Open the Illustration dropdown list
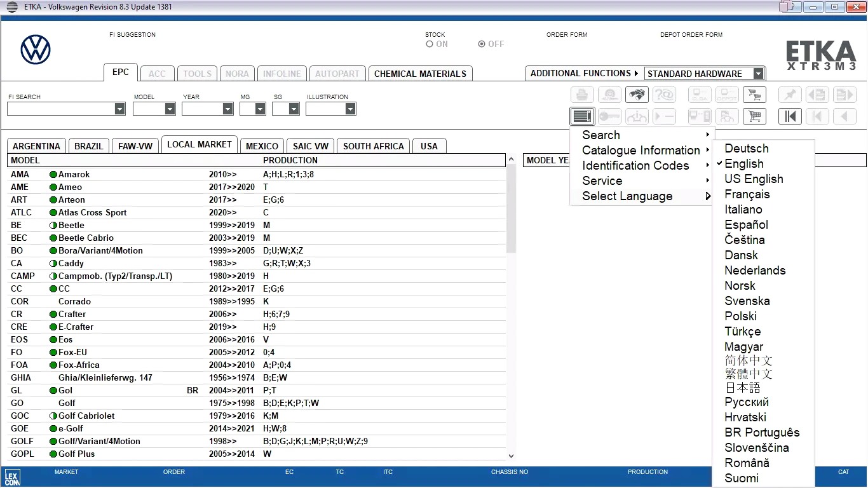Viewport: 868px width, 488px height. coord(350,109)
